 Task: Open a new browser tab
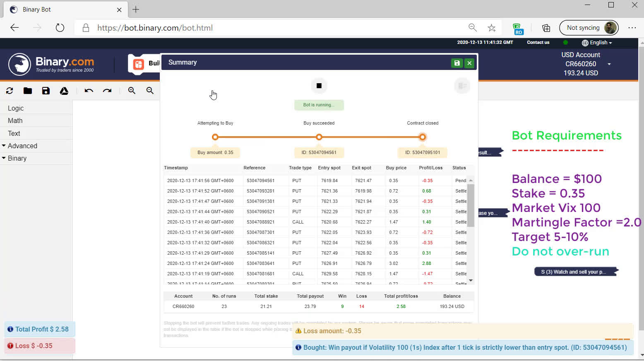pyautogui.click(x=136, y=9)
